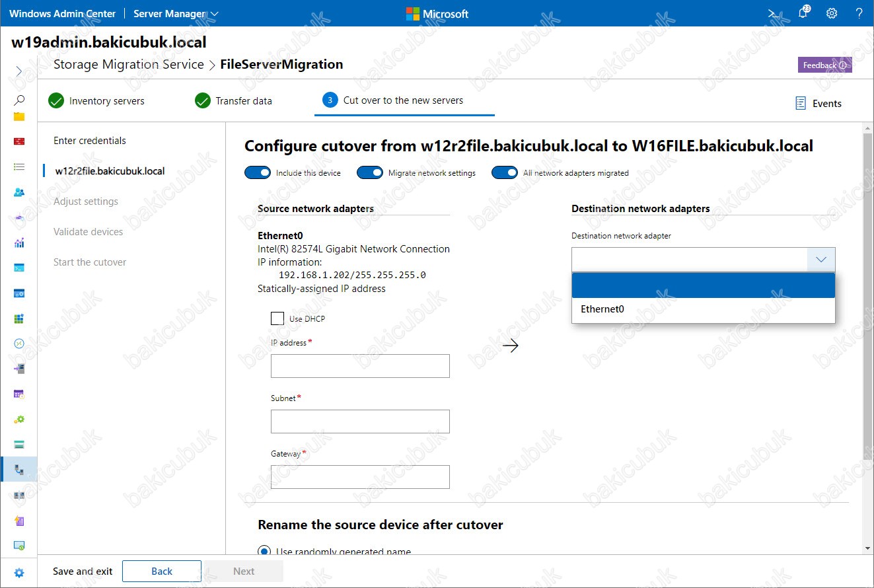Click Save and exit
This screenshot has width=874, height=588.
pyautogui.click(x=83, y=571)
